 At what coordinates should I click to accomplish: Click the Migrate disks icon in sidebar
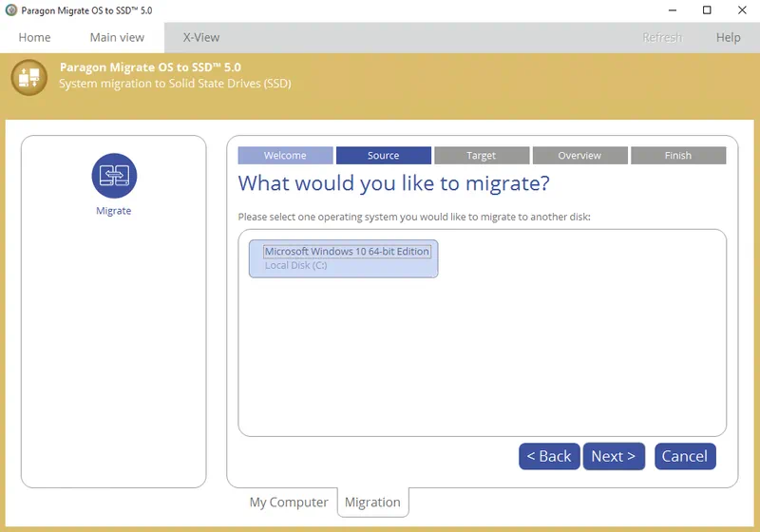click(x=114, y=176)
